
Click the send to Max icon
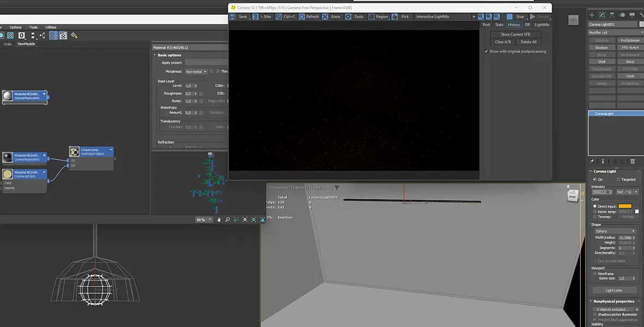(255, 17)
